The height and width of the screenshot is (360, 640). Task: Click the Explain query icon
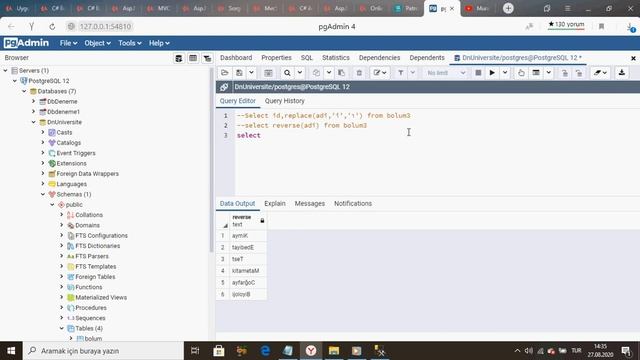point(521,73)
